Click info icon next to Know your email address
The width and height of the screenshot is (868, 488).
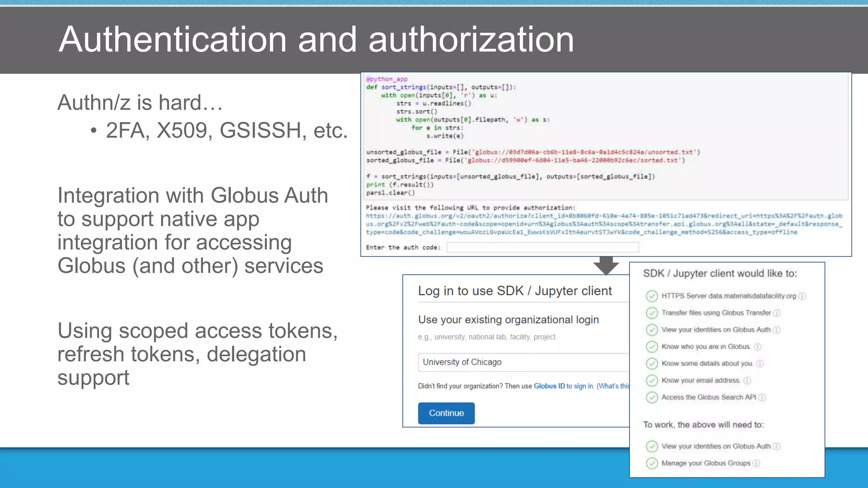click(747, 380)
